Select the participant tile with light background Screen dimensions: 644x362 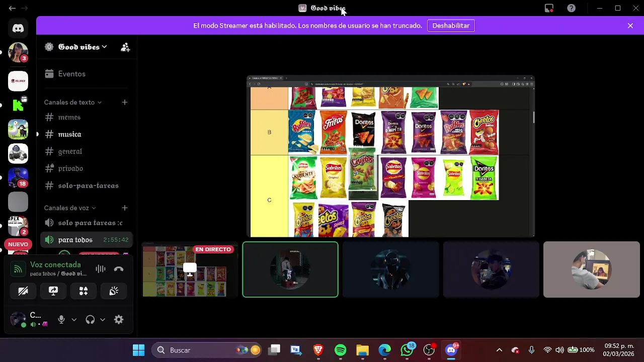pyautogui.click(x=591, y=269)
